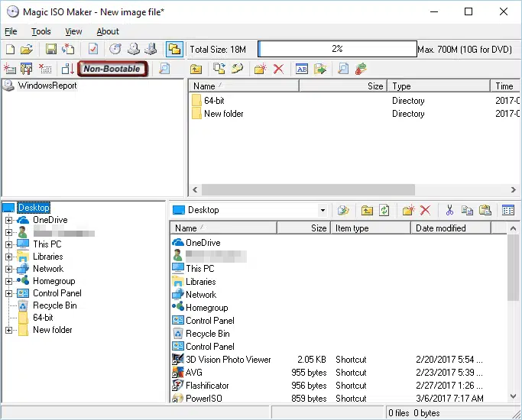The width and height of the screenshot is (522, 420).
Task: Create new folder in the Desktop browser toolbar
Action: click(x=408, y=210)
